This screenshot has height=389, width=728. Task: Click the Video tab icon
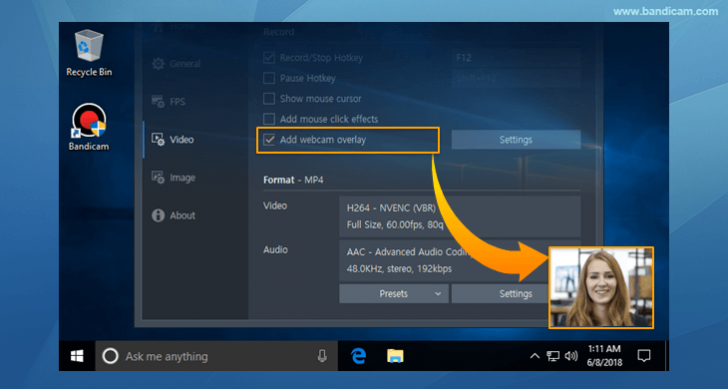(x=158, y=139)
